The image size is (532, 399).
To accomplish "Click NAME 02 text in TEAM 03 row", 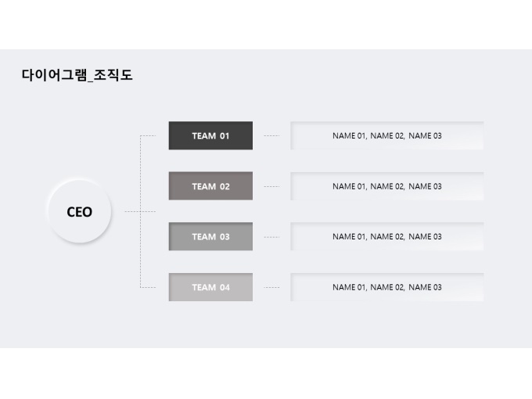I will (387, 236).
